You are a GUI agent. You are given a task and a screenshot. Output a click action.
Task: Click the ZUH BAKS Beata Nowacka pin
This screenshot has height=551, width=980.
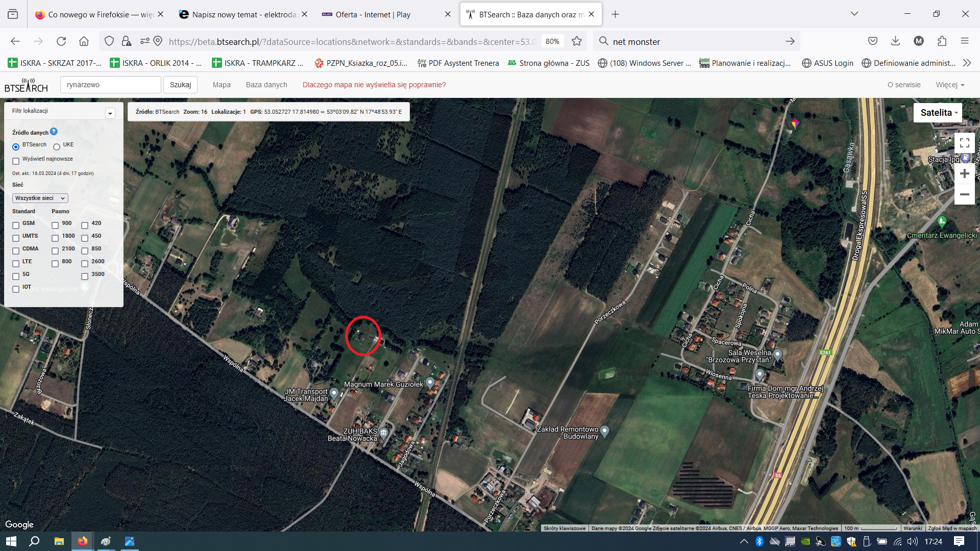click(x=383, y=433)
